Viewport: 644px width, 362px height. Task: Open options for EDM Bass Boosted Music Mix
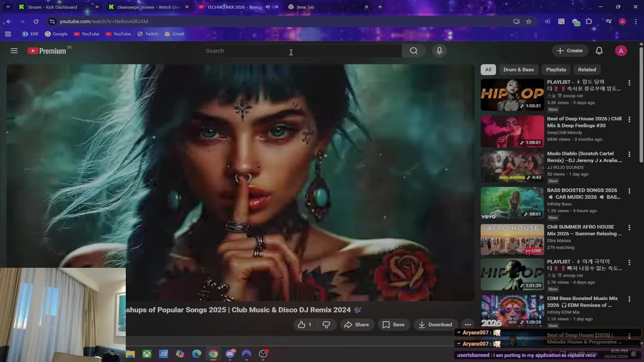click(x=629, y=299)
